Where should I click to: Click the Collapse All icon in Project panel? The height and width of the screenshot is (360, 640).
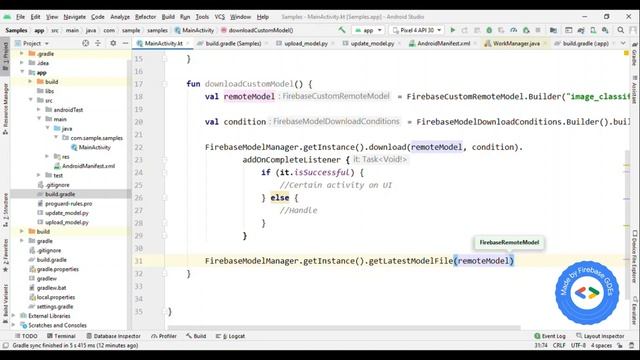(x=98, y=43)
